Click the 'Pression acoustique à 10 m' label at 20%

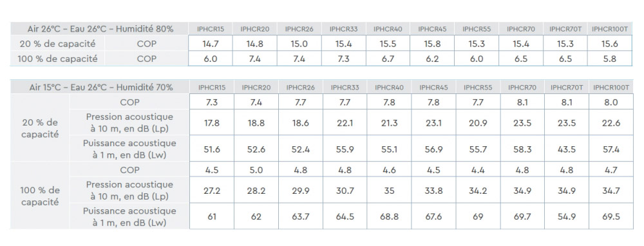tap(129, 123)
